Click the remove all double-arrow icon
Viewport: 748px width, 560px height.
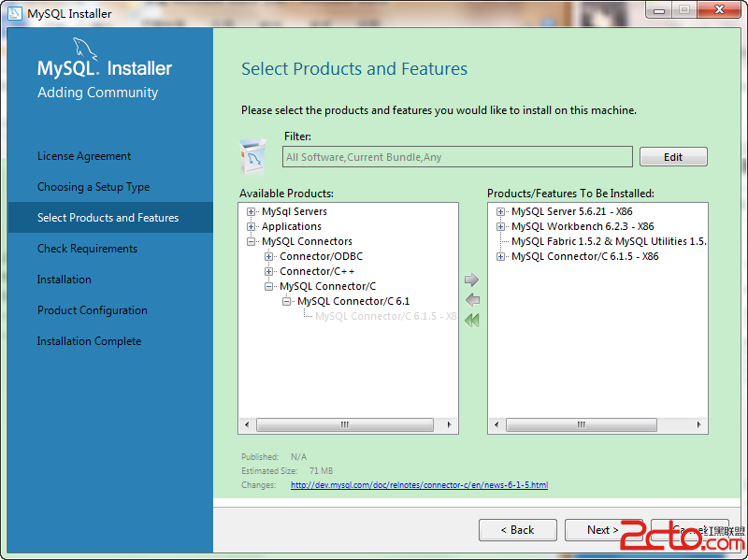[472, 320]
